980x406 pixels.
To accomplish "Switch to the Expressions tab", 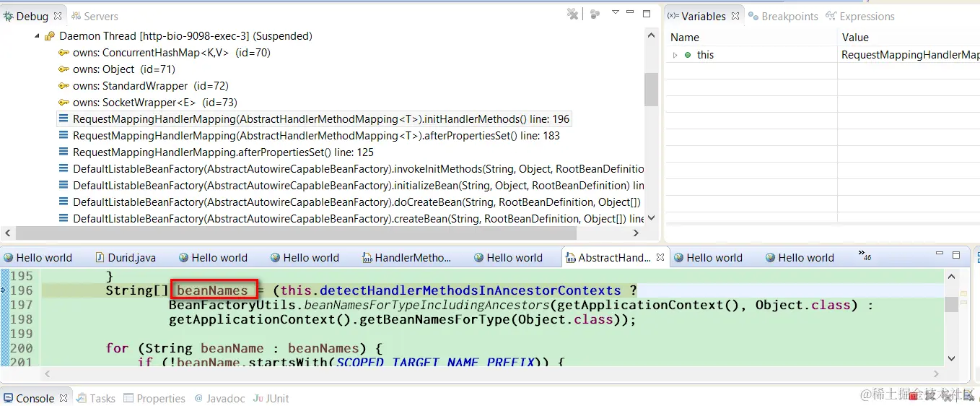I will [860, 16].
